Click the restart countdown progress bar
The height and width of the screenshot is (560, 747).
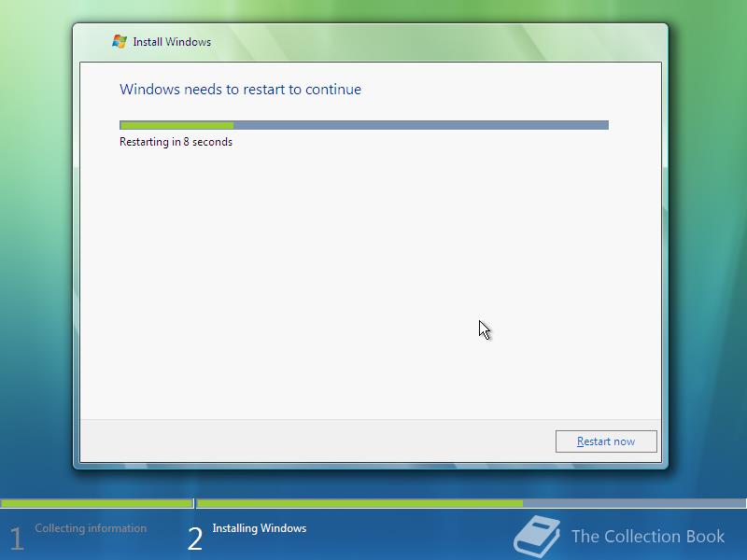tap(364, 125)
